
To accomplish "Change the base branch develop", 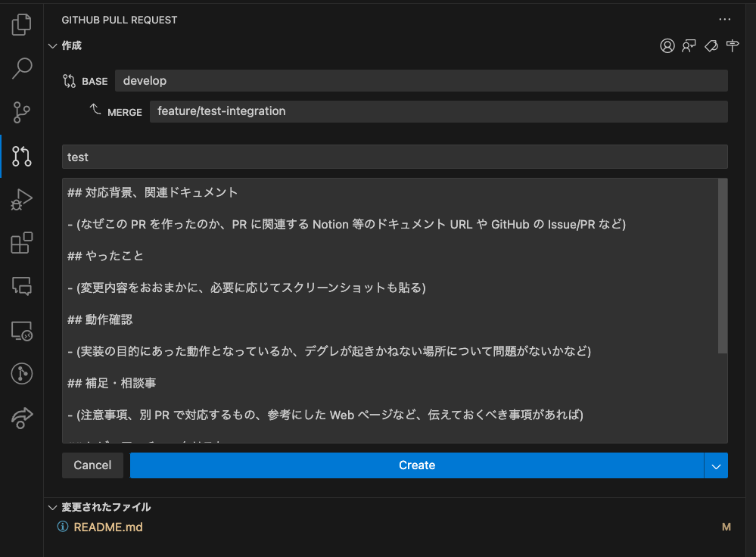I will (421, 80).
